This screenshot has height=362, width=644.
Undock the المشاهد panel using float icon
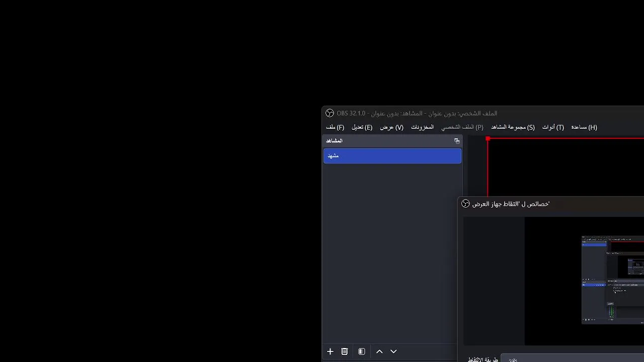coord(457,141)
